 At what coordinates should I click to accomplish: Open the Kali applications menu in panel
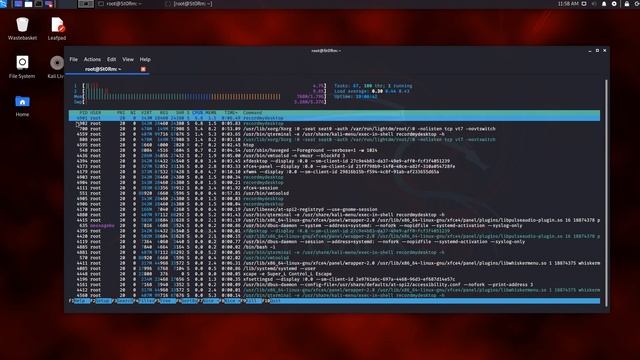[x=3, y=4]
